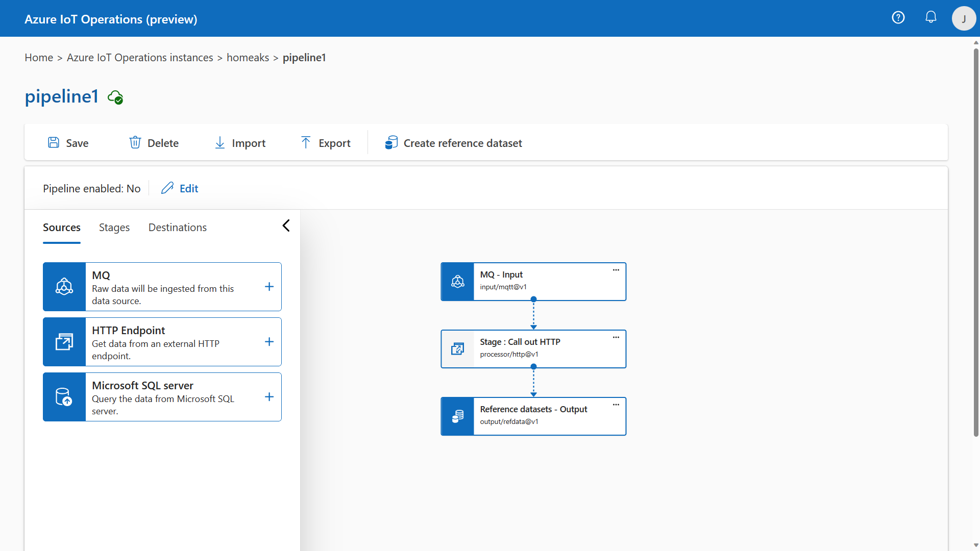The width and height of the screenshot is (980, 551).
Task: Switch to the Destinations tab
Action: pyautogui.click(x=178, y=228)
